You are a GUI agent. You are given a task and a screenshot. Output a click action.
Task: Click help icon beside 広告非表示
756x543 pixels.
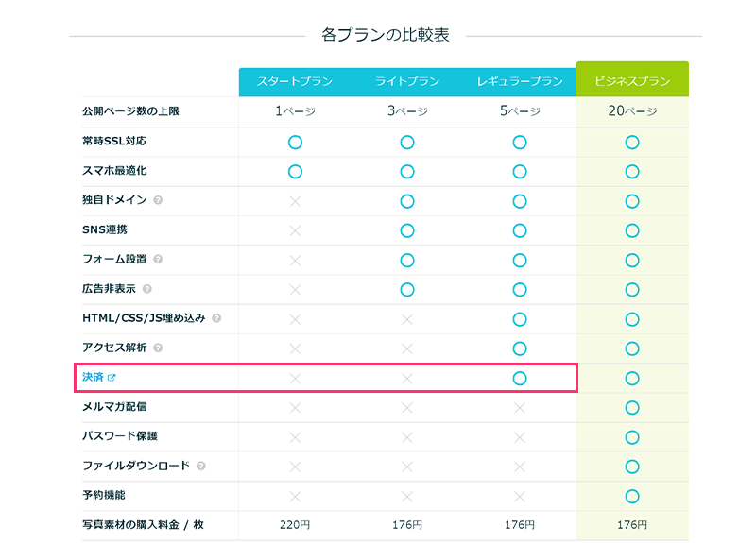146,289
